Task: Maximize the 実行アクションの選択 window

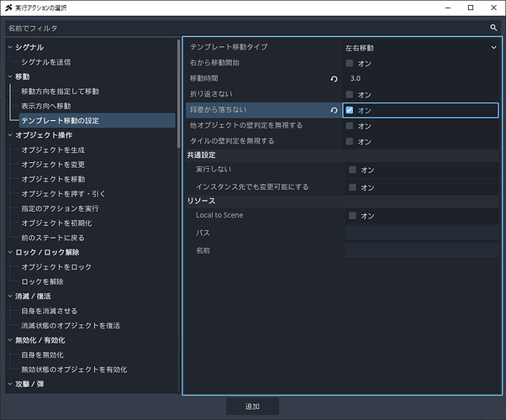Action: click(471, 8)
